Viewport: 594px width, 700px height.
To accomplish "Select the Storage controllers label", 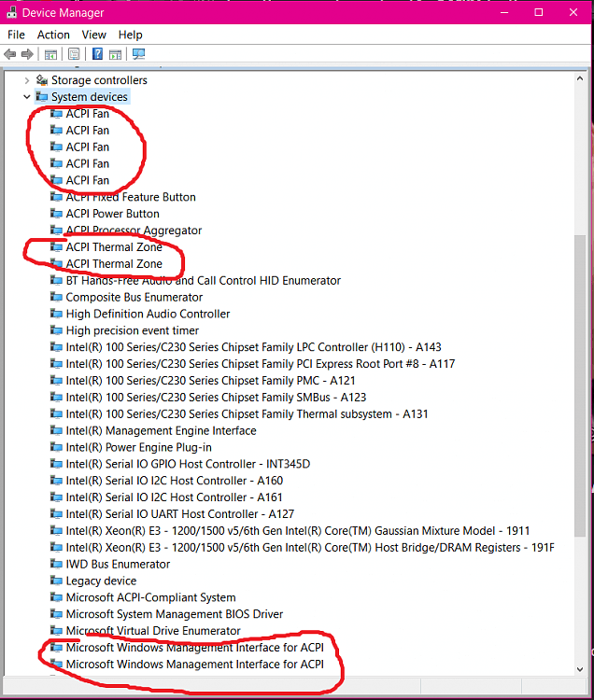I will [99, 80].
